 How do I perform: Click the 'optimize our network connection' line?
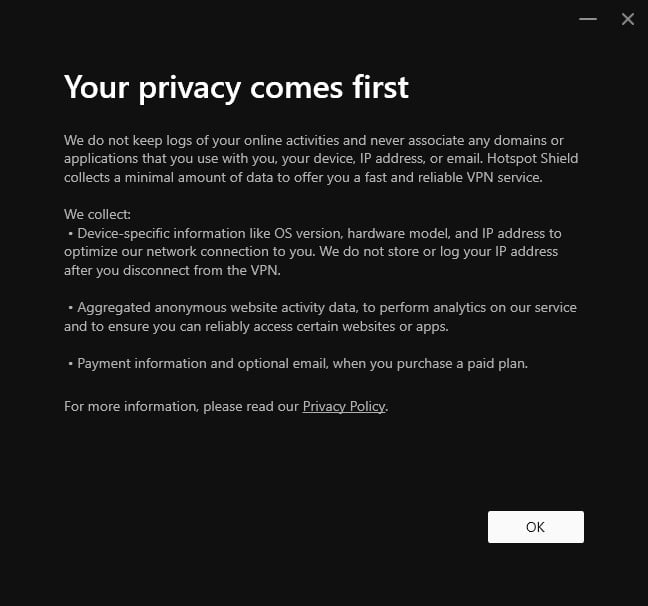(x=311, y=251)
